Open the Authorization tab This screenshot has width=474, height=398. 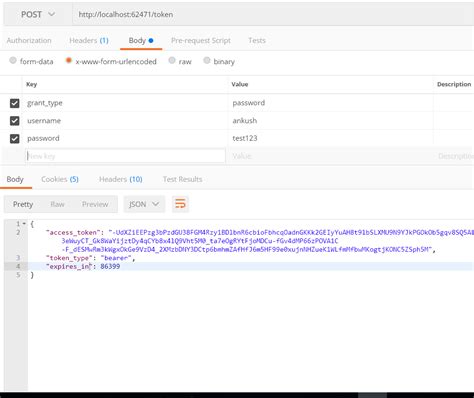click(x=29, y=40)
